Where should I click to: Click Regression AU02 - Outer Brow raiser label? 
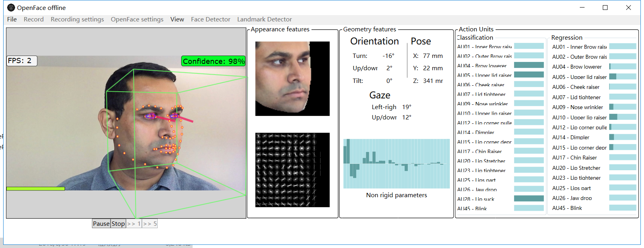[x=579, y=57]
